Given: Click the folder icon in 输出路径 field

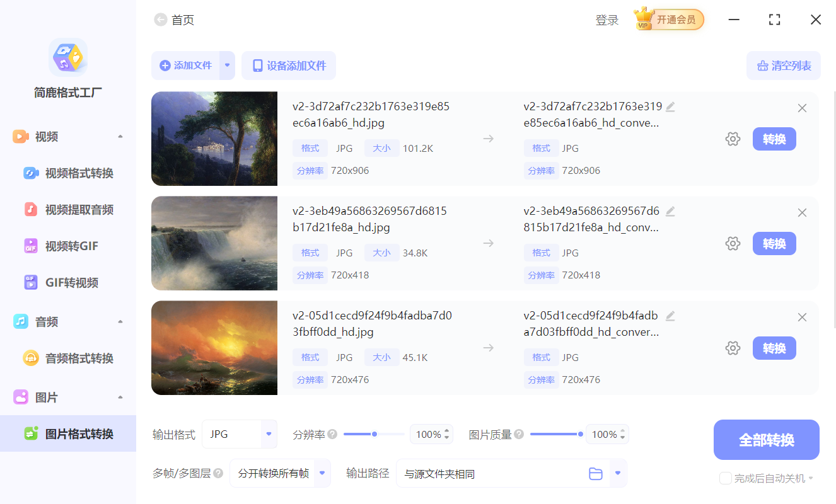Looking at the screenshot, I should pos(596,474).
